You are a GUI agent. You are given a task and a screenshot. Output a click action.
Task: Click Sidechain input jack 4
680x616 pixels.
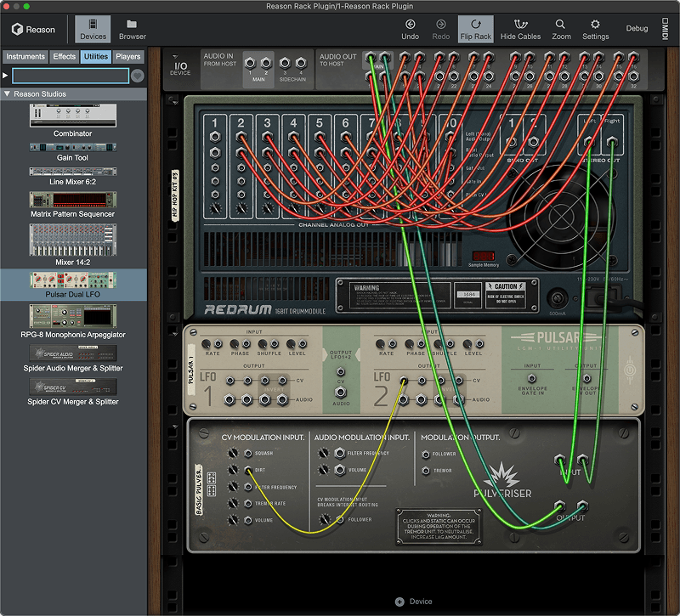pos(301,63)
